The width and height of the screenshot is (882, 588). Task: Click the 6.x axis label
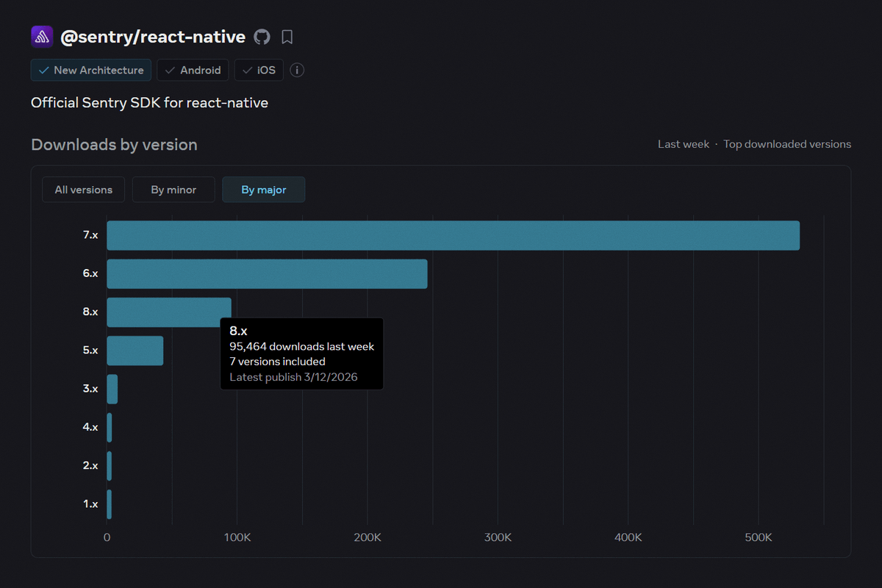[x=90, y=273]
